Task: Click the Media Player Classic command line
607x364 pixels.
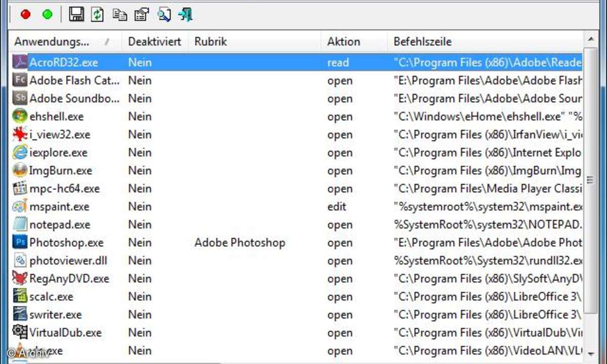Action: 488,189
